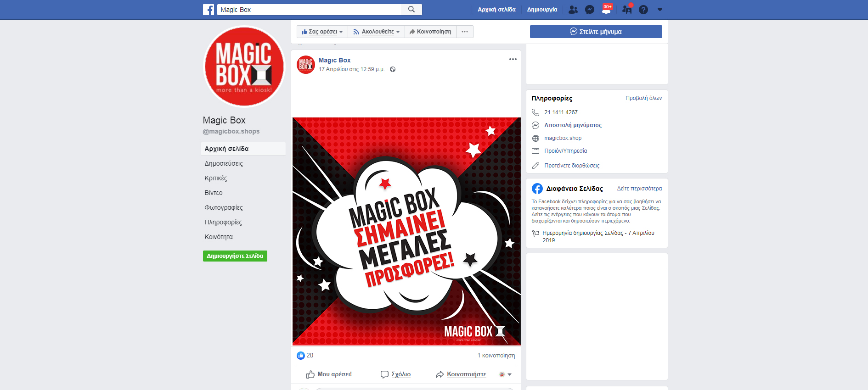Open the page's more options ellipsis button
Viewport: 868px width, 390px height.
(465, 32)
